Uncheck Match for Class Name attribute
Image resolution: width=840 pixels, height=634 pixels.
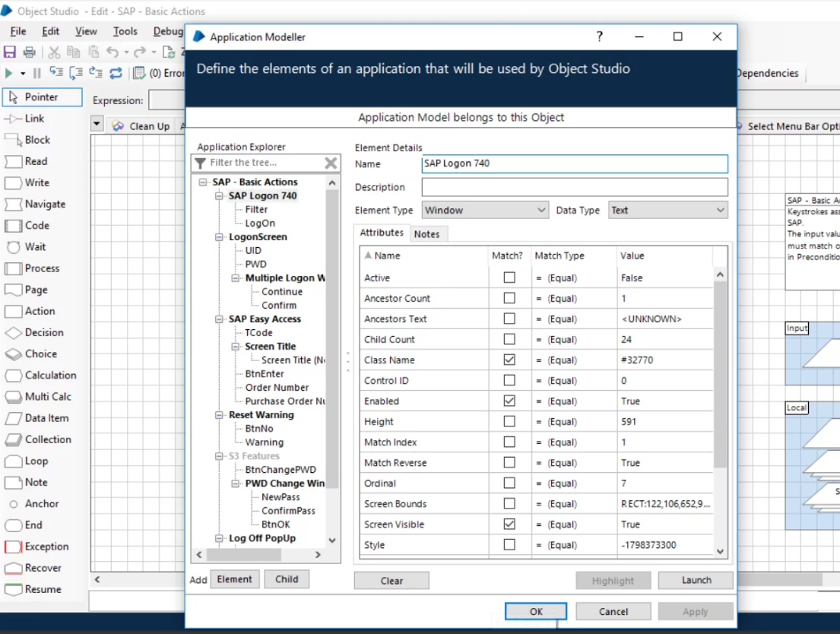[x=509, y=360]
